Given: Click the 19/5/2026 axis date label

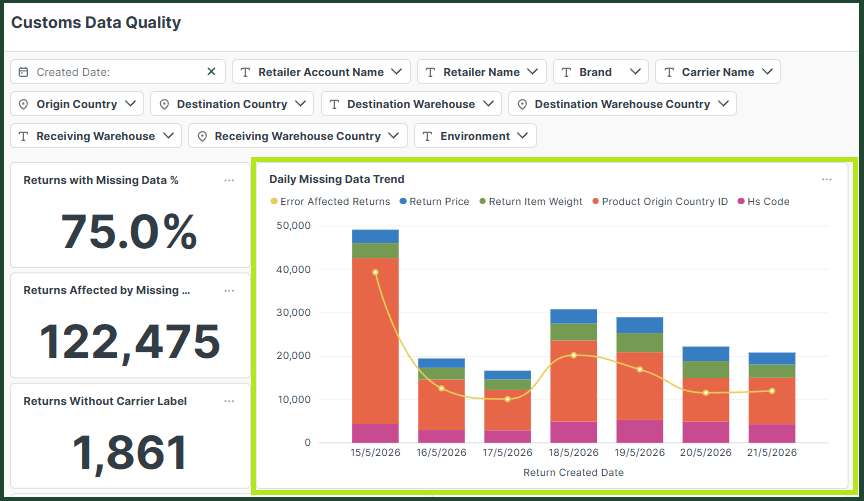Looking at the screenshot, I should [640, 452].
